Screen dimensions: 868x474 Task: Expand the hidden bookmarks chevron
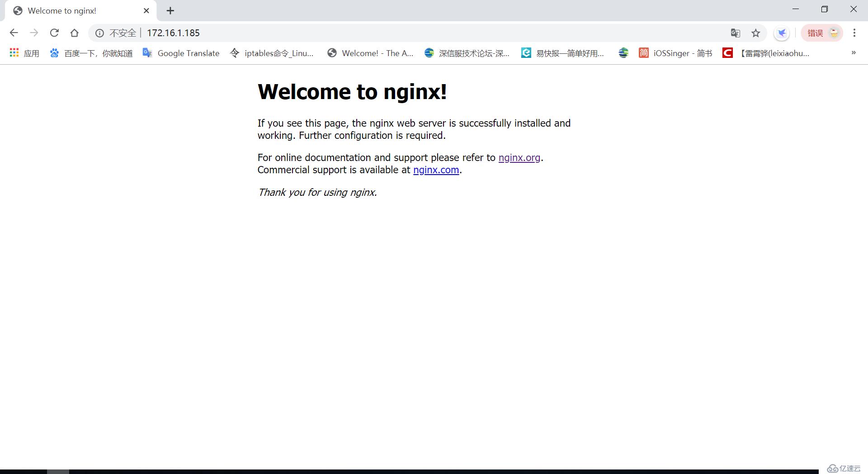pos(854,53)
